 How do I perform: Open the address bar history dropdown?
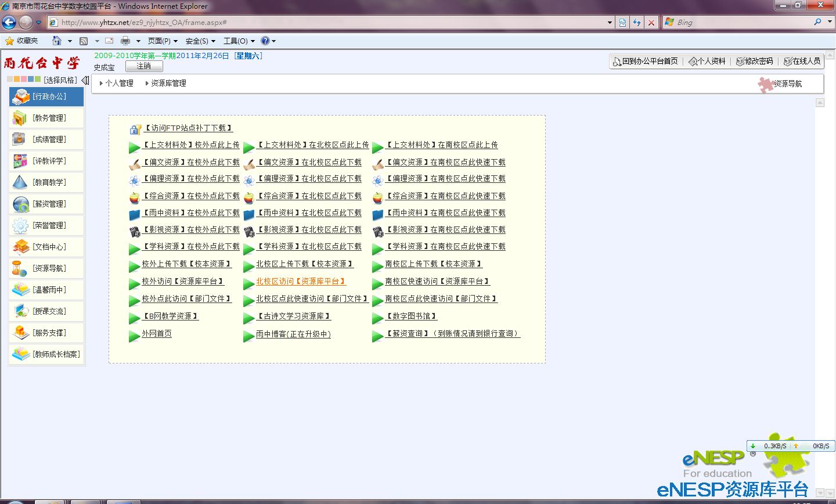point(610,23)
